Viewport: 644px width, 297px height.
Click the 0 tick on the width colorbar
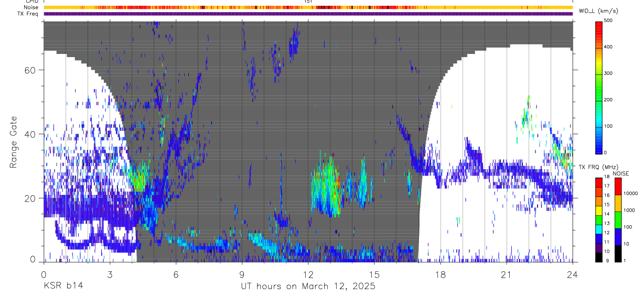pyautogui.click(x=606, y=152)
